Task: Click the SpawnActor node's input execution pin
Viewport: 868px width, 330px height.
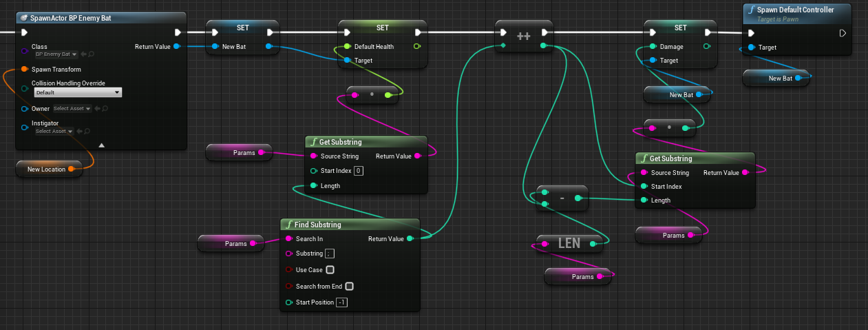Action: coord(25,32)
